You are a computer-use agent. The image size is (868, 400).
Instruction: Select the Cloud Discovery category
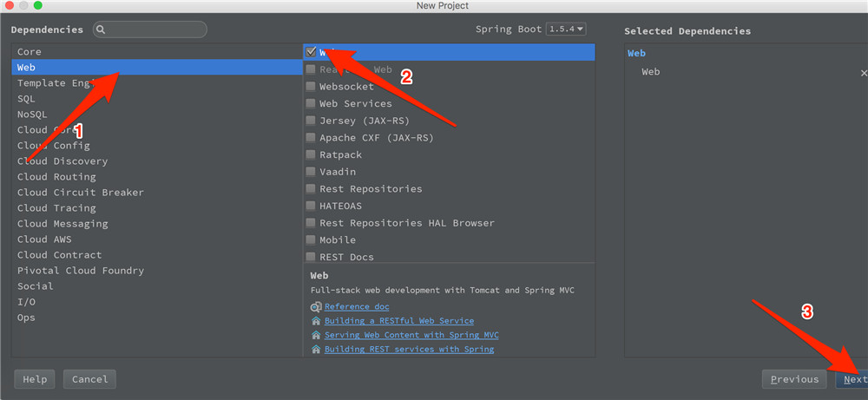pyautogui.click(x=62, y=161)
